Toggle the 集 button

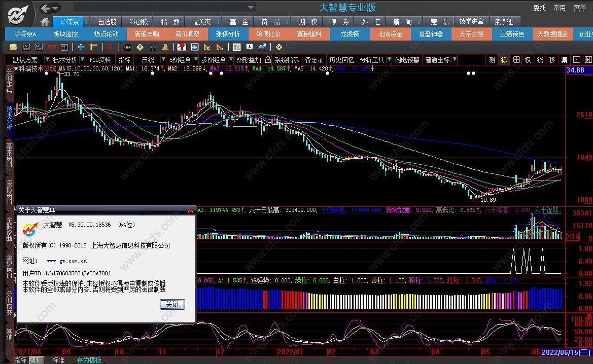pos(564,60)
